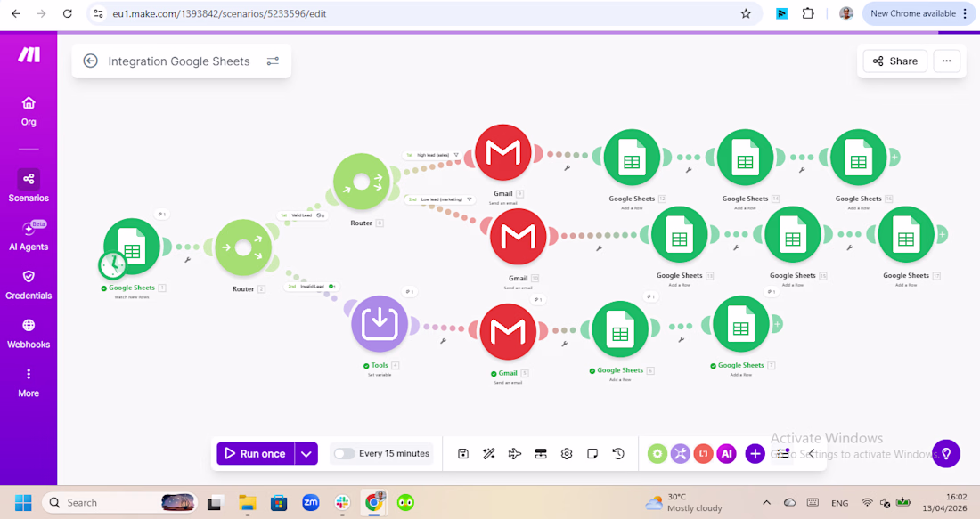Toggle the Every 15 minutes scheduling switch
Screen dimensions: 980x519
[345, 453]
